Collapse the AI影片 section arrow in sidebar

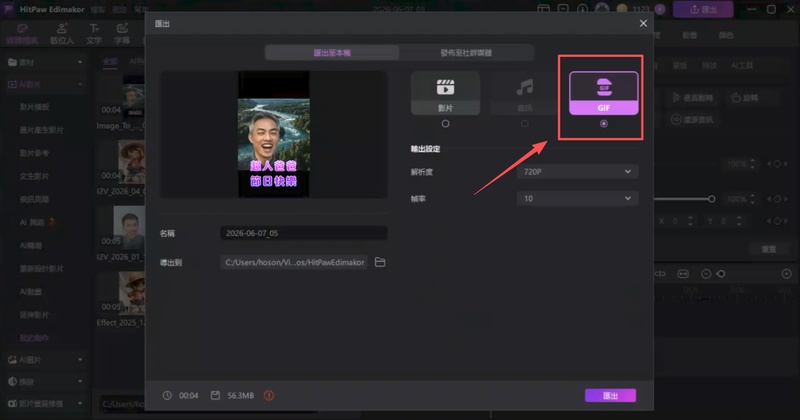click(80, 84)
